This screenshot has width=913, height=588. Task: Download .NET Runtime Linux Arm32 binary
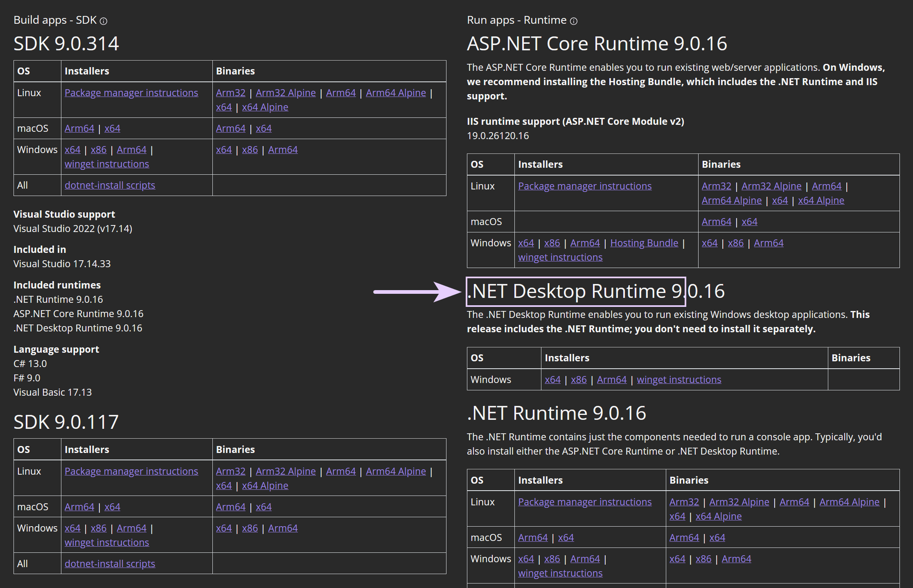click(x=684, y=502)
